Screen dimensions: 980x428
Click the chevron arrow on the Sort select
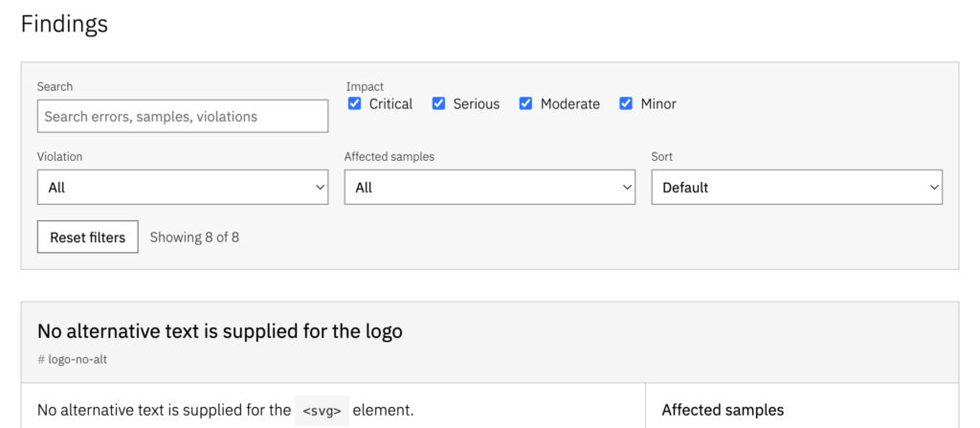[x=934, y=187]
